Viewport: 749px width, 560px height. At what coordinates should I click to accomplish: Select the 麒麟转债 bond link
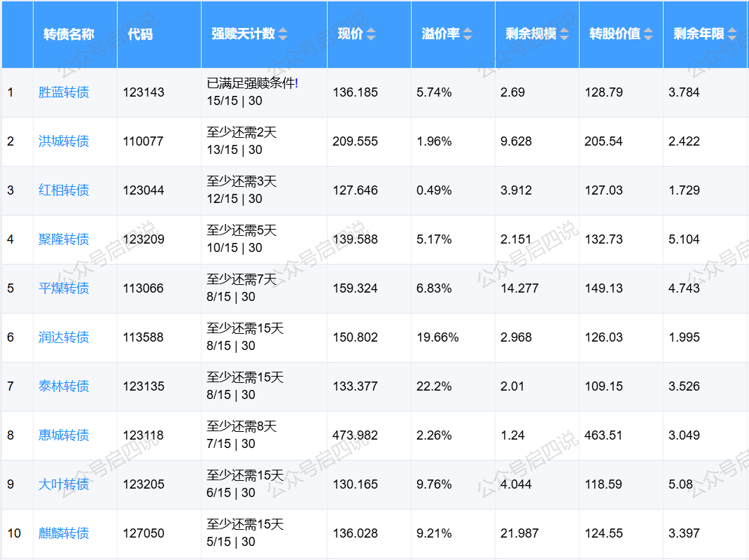[64, 533]
